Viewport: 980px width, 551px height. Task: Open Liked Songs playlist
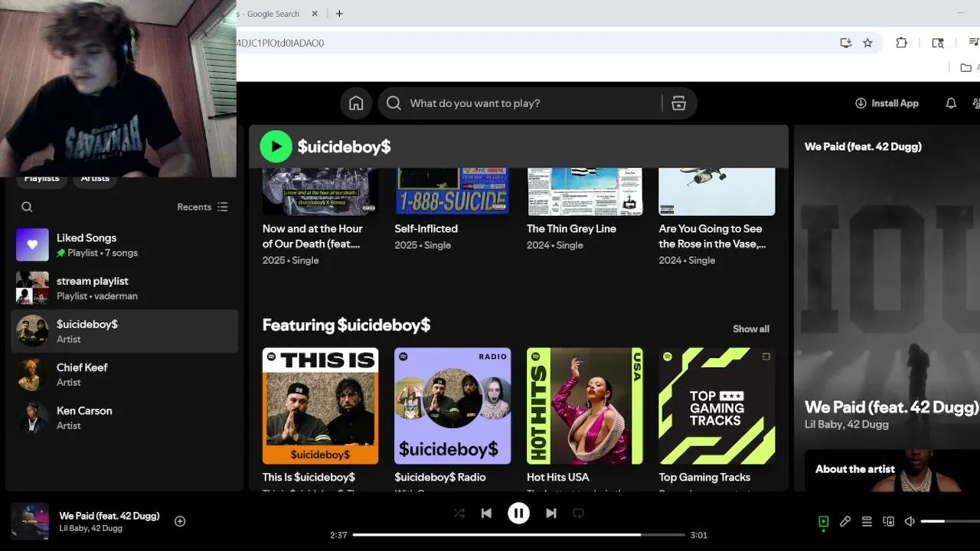click(124, 245)
